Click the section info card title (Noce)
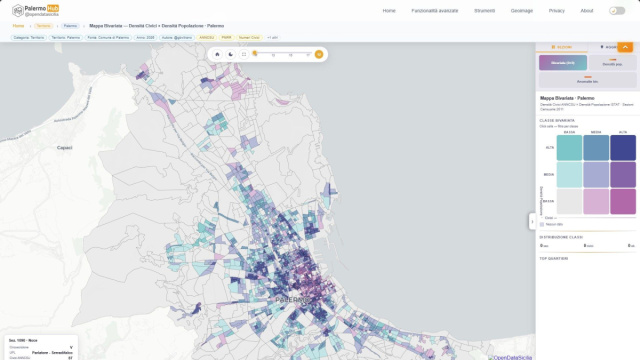 point(23,340)
